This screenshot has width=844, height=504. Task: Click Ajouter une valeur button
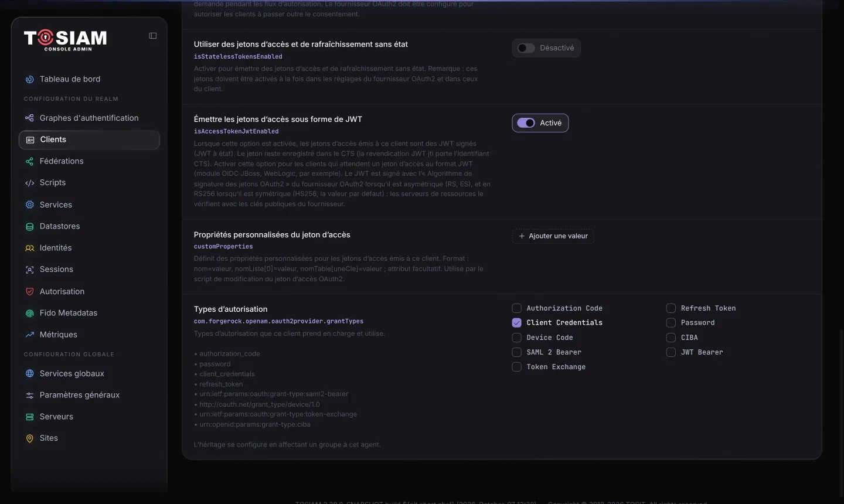pyautogui.click(x=553, y=236)
